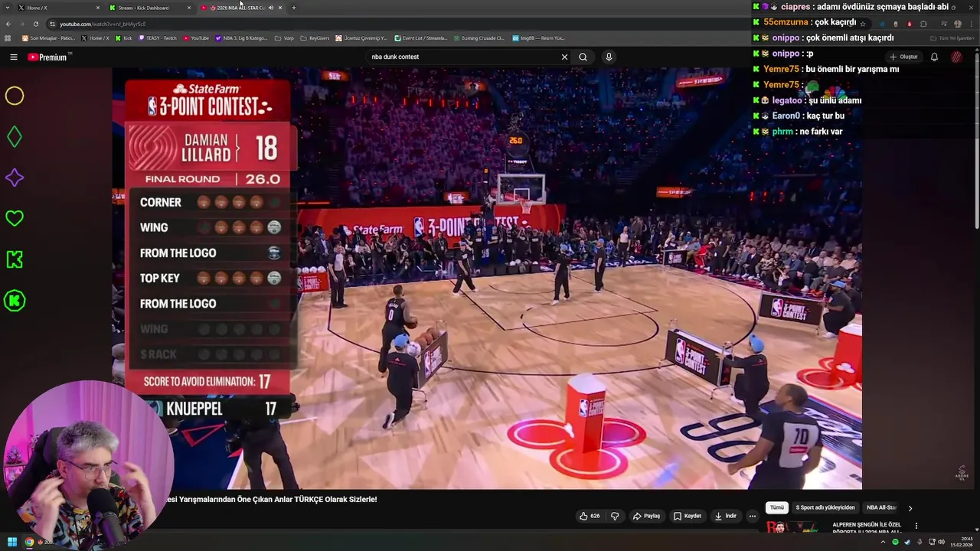Open the Kick bookmark
Viewport: 980px width, 551px height.
tap(125, 37)
